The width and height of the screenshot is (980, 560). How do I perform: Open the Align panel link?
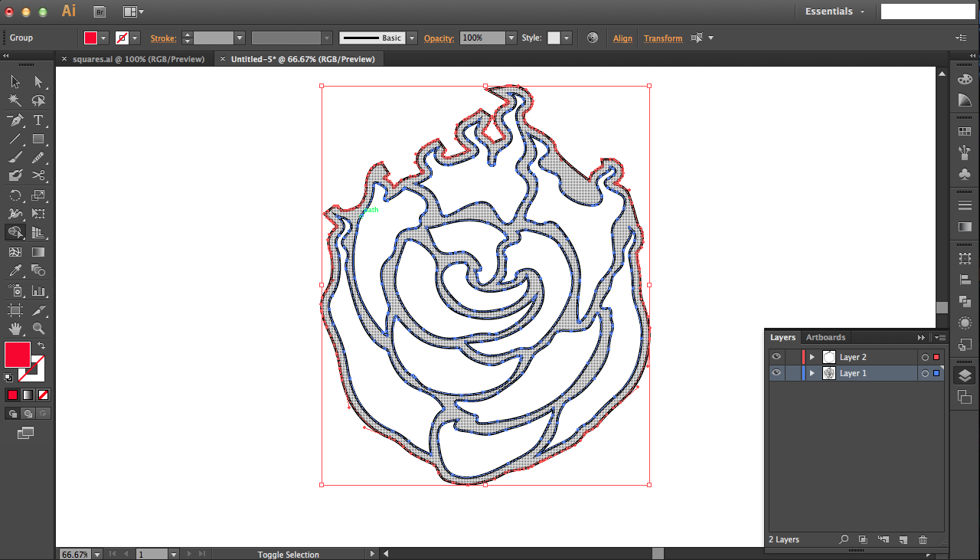click(622, 38)
